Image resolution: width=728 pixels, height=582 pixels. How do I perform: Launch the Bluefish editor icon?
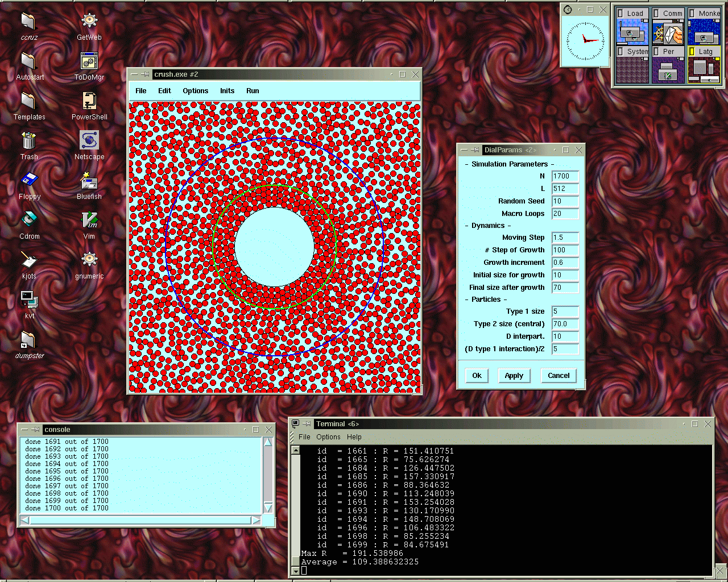(89, 180)
